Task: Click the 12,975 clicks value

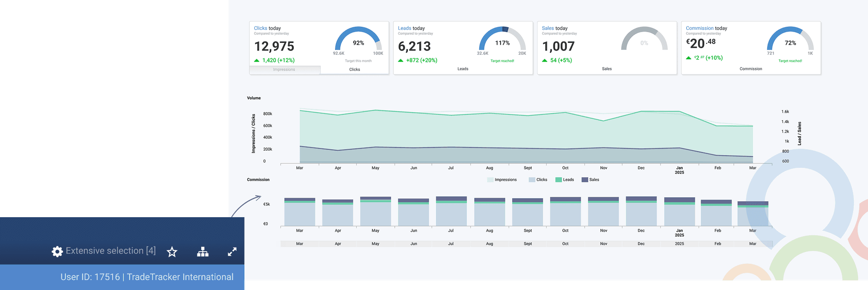Action: tap(274, 46)
